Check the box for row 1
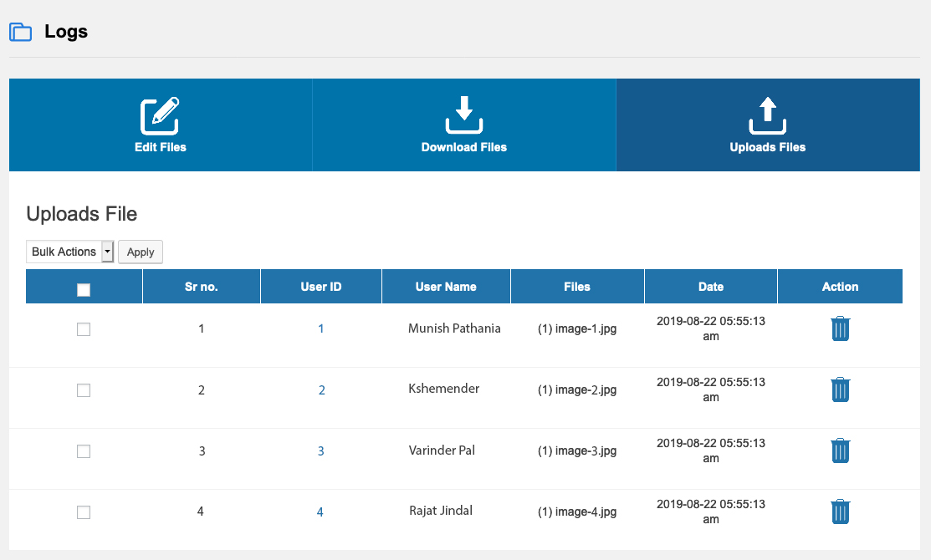The height and width of the screenshot is (560, 931). click(84, 329)
